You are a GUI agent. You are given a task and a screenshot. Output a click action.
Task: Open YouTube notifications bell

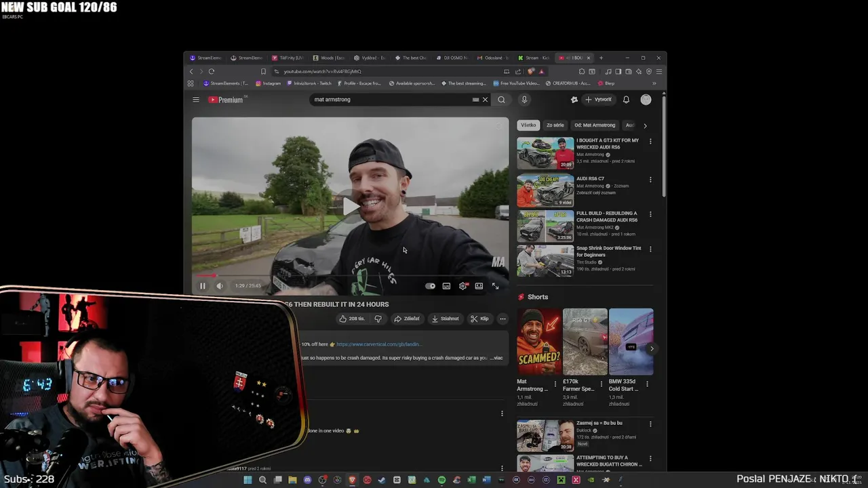point(626,100)
